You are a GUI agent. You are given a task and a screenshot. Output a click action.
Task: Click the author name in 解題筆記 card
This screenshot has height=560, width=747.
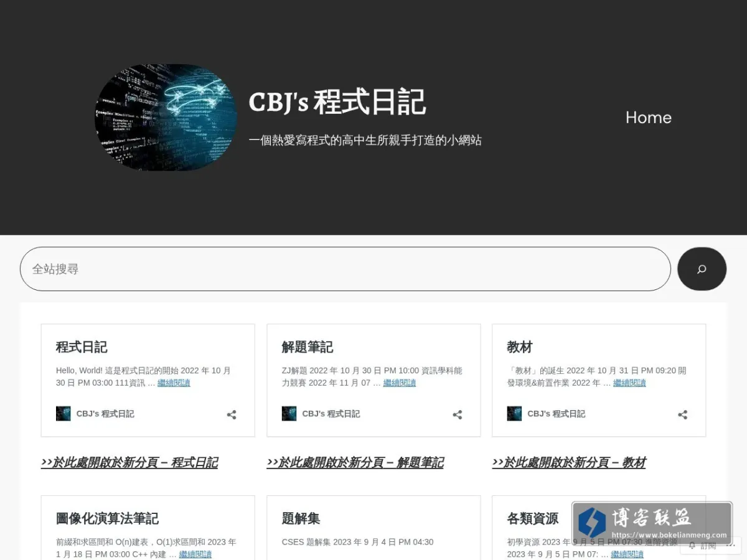[331, 414]
